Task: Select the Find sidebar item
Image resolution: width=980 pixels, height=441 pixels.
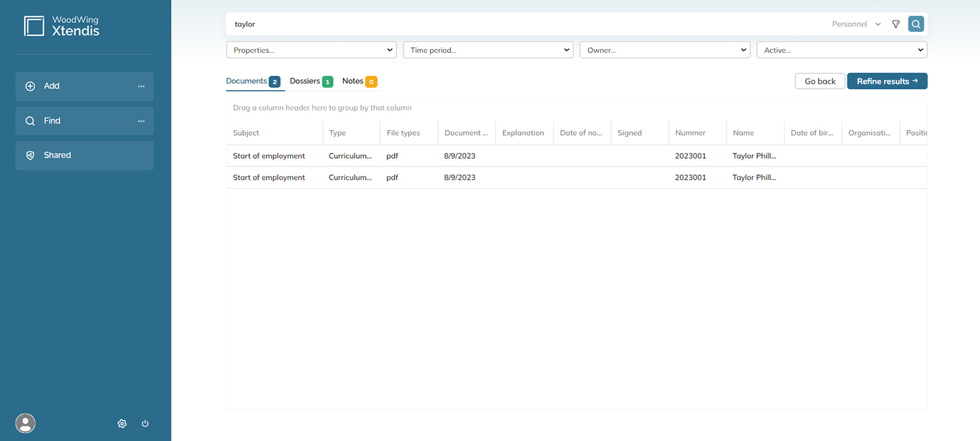Action: (84, 121)
